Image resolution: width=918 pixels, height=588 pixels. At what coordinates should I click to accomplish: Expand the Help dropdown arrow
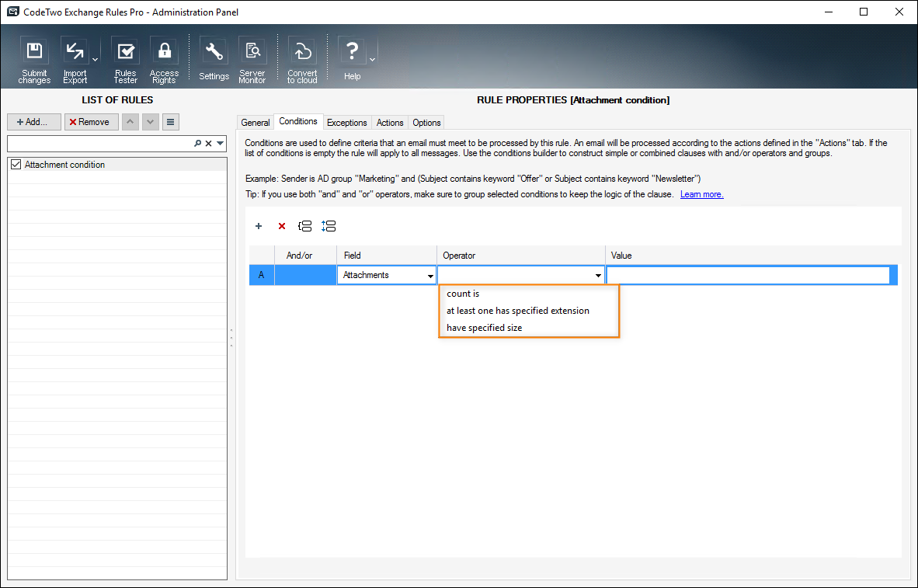pos(372,59)
